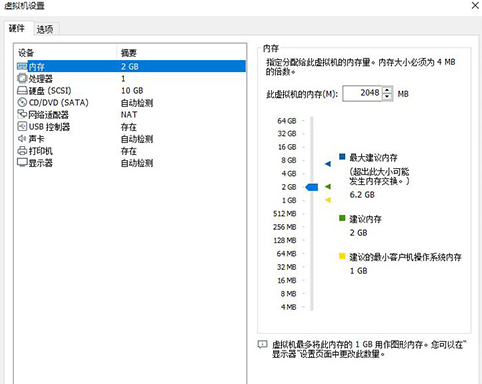
Task: Click the 处理器 processor icon
Action: click(22, 78)
